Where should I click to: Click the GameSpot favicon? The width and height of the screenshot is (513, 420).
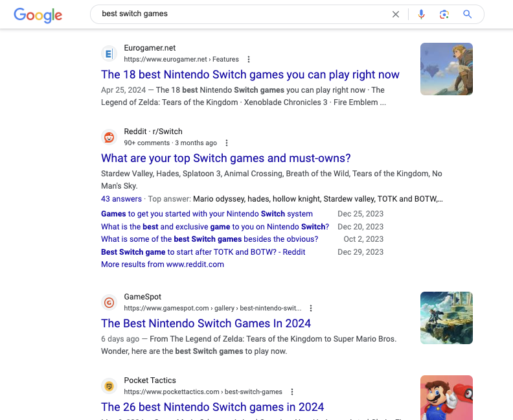pos(109,302)
